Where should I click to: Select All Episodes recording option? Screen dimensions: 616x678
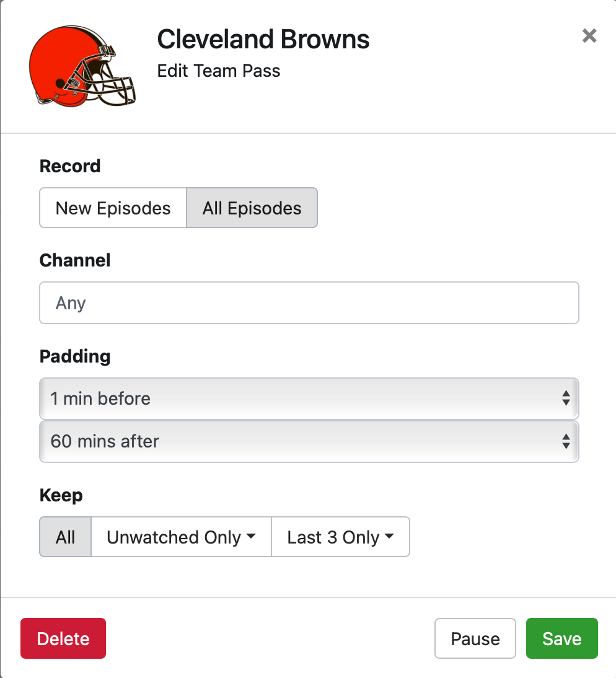point(252,208)
